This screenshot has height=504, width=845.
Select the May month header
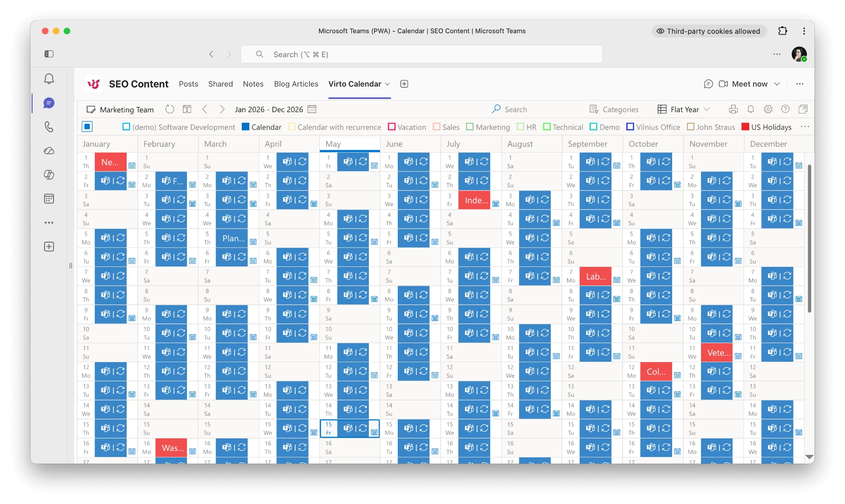tap(350, 144)
